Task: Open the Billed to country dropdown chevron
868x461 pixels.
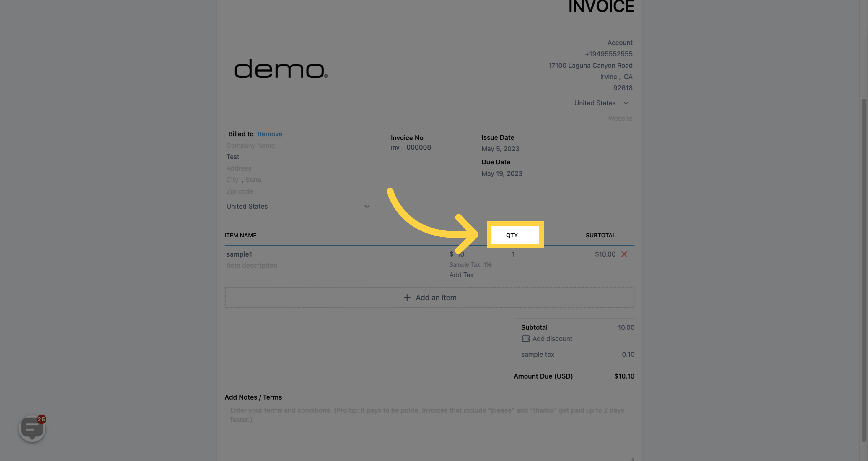Action: click(367, 206)
